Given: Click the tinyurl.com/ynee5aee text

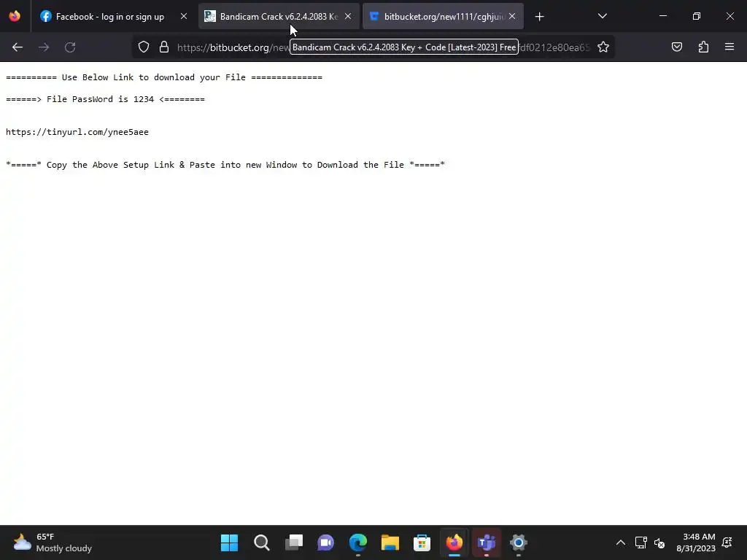Looking at the screenshot, I should coord(77,132).
